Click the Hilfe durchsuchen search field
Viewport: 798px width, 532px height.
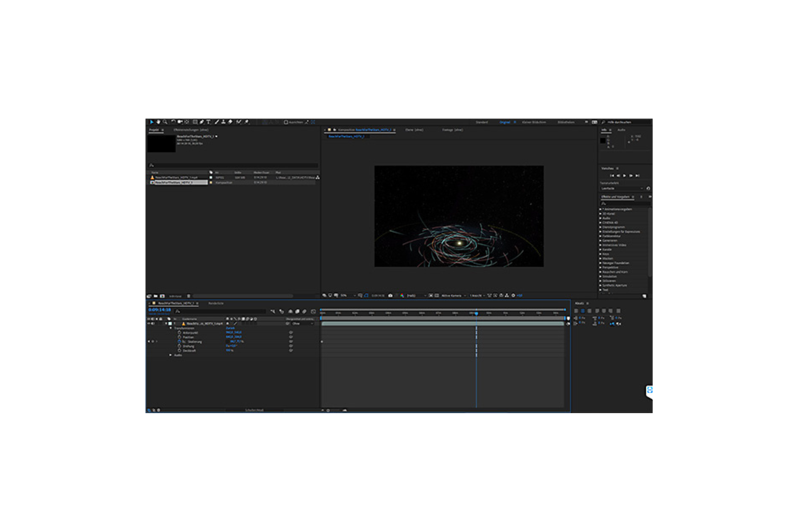pyautogui.click(x=626, y=122)
